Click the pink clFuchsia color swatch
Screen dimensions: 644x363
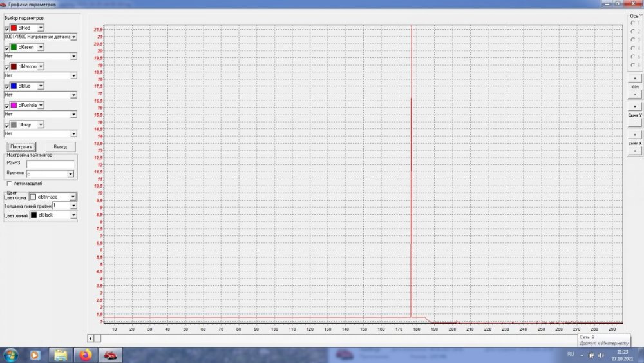[14, 105]
